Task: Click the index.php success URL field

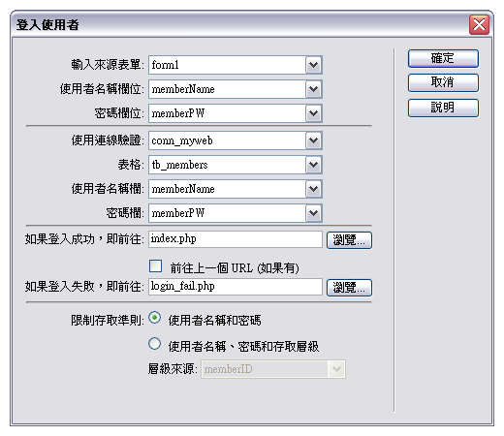Action: pos(236,239)
